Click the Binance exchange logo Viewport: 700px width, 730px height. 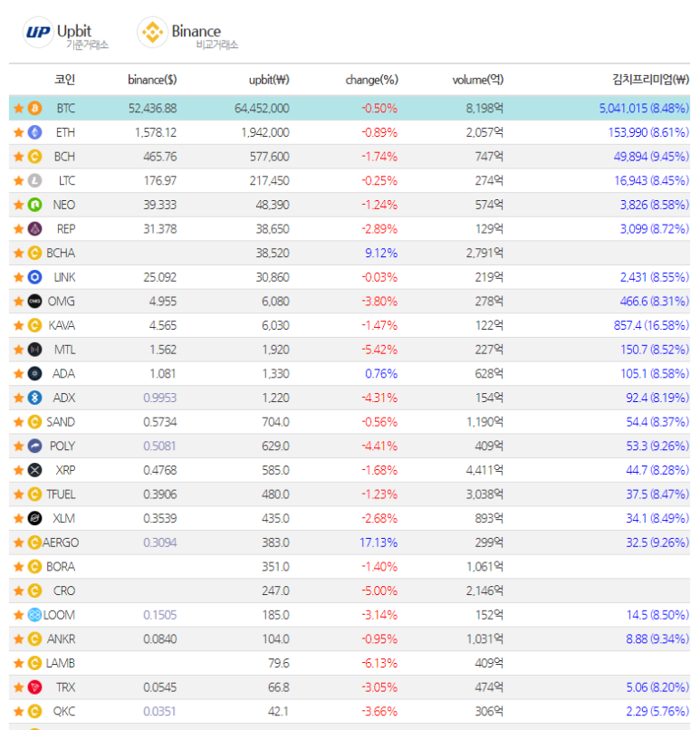[x=152, y=32]
